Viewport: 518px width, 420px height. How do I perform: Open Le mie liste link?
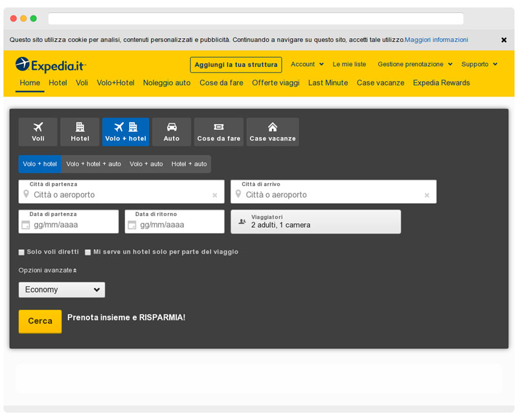[x=349, y=64]
